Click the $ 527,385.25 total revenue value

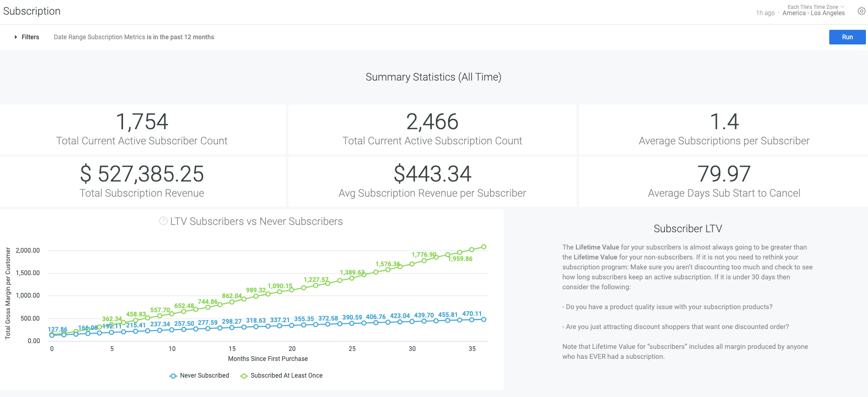142,174
